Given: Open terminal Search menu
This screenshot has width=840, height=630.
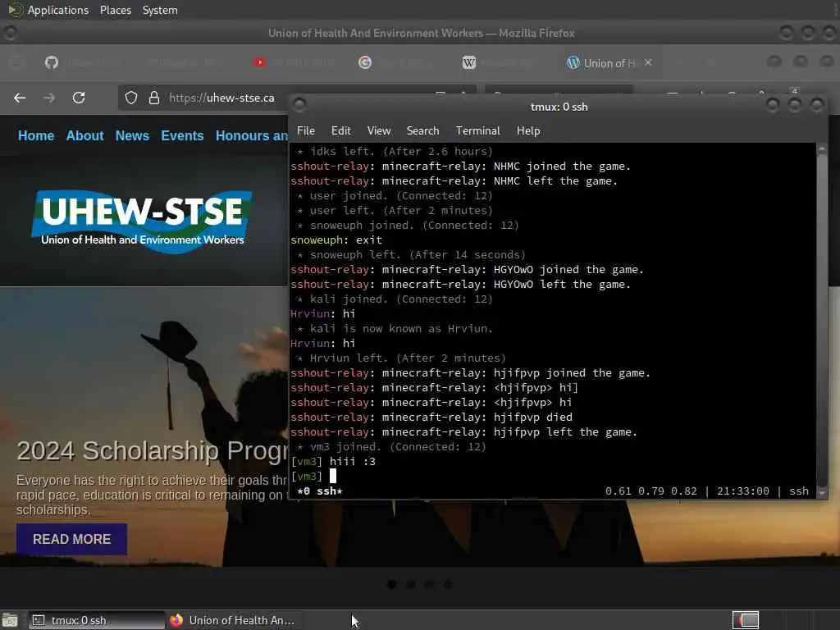Looking at the screenshot, I should pos(422,130).
